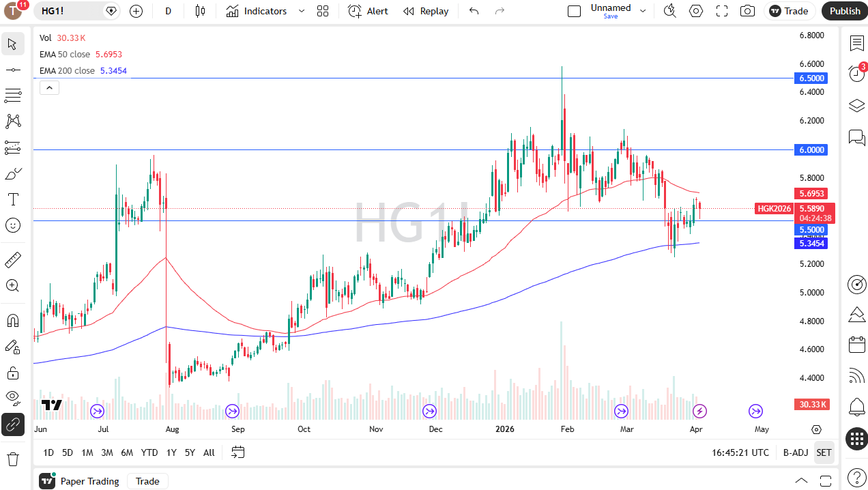Select the Text annotation tool
This screenshot has width=868, height=490.
click(12, 199)
